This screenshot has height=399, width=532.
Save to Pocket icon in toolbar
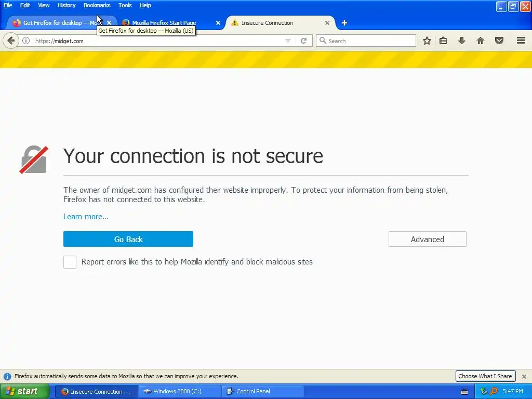[x=499, y=41]
